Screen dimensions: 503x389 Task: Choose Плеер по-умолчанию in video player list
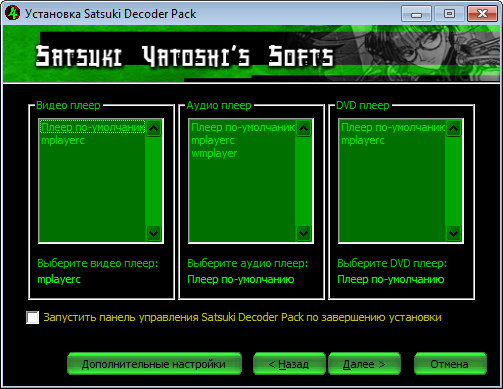pyautogui.click(x=93, y=127)
